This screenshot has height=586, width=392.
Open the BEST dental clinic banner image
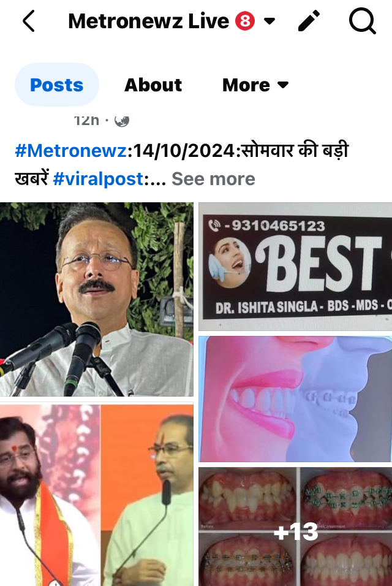click(295, 267)
